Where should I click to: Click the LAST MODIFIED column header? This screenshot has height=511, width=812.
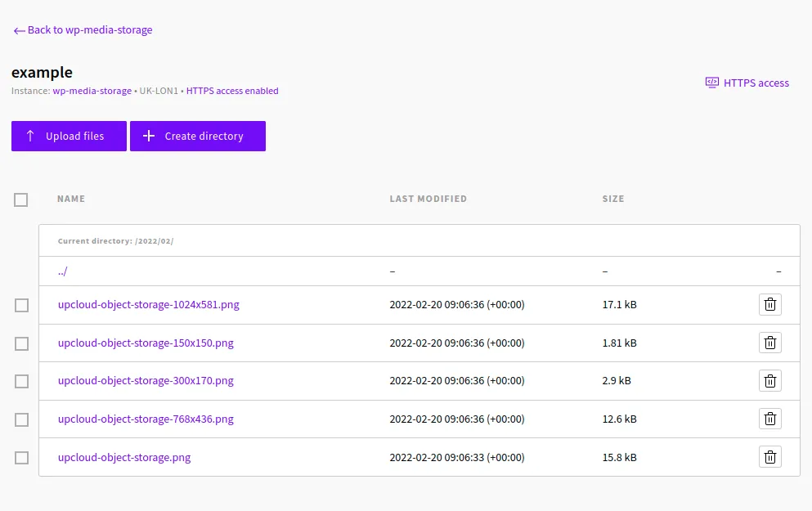pyautogui.click(x=428, y=199)
